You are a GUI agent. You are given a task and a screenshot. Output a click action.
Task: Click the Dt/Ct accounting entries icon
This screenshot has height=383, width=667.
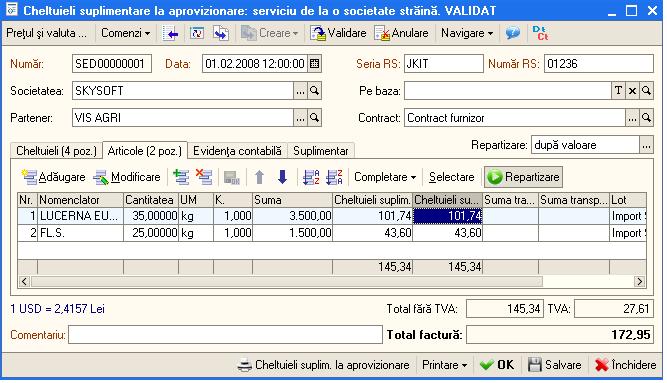(x=540, y=33)
